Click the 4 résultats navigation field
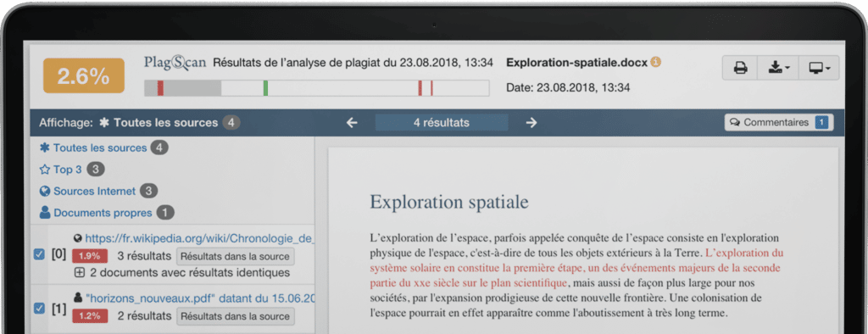Viewport: 868px width, 334px height. coord(441,122)
